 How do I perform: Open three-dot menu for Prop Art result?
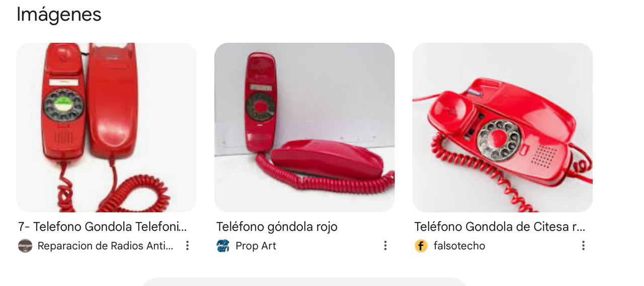click(x=385, y=245)
